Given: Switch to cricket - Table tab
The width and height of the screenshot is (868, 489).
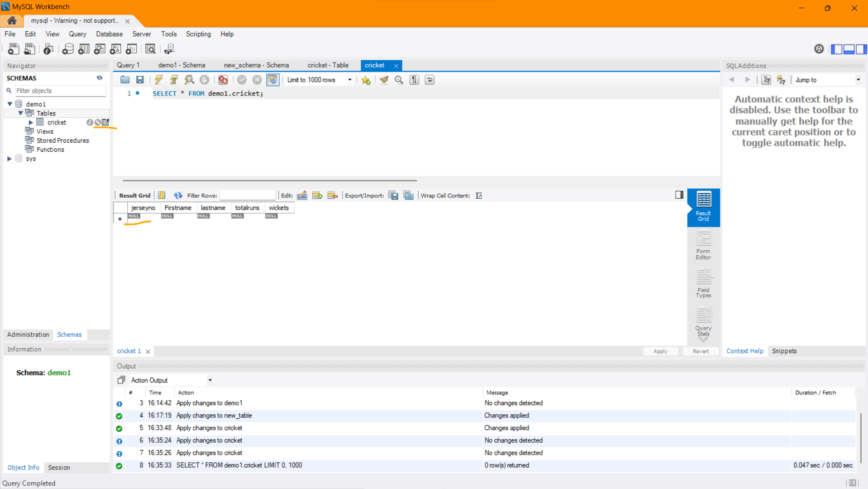Looking at the screenshot, I should [328, 65].
